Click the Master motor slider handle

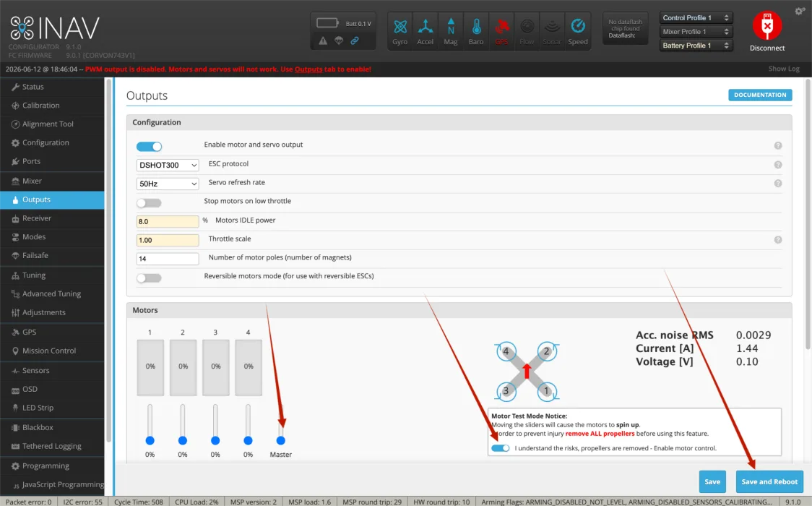(x=281, y=440)
